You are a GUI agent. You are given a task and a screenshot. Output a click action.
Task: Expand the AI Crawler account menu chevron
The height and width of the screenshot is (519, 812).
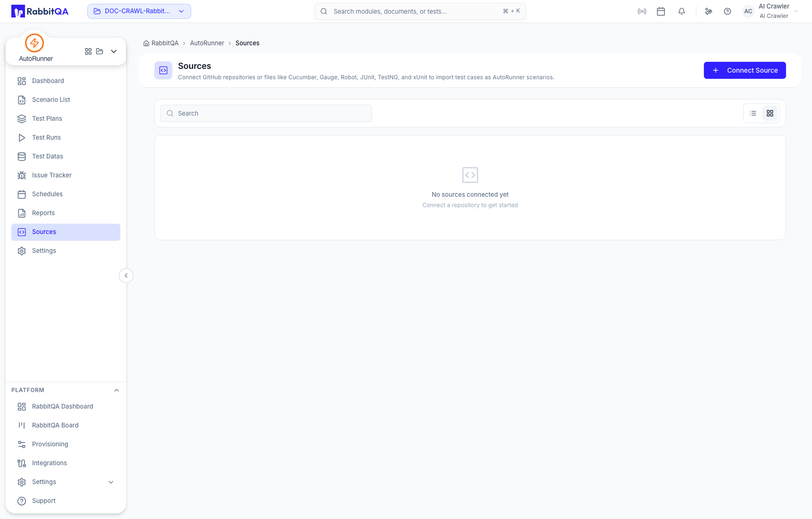[796, 11]
